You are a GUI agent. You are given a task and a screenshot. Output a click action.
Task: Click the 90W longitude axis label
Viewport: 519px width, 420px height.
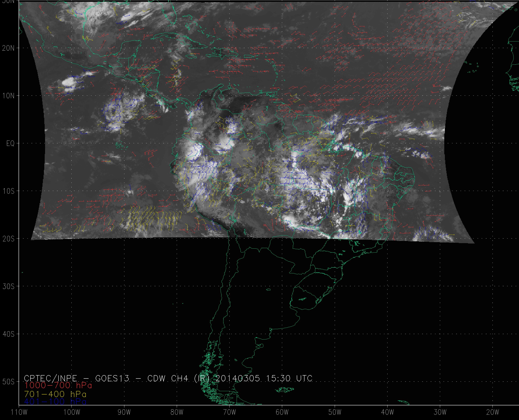point(124,412)
